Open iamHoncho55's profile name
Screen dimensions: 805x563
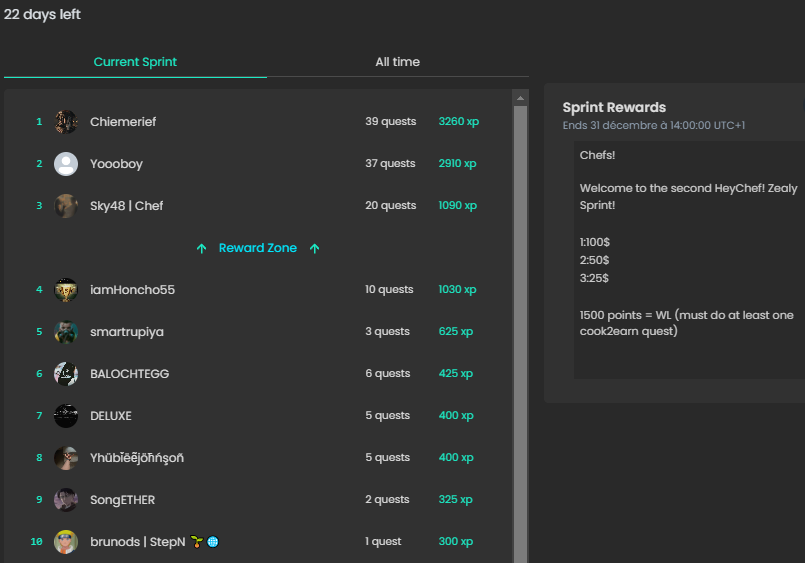(132, 290)
